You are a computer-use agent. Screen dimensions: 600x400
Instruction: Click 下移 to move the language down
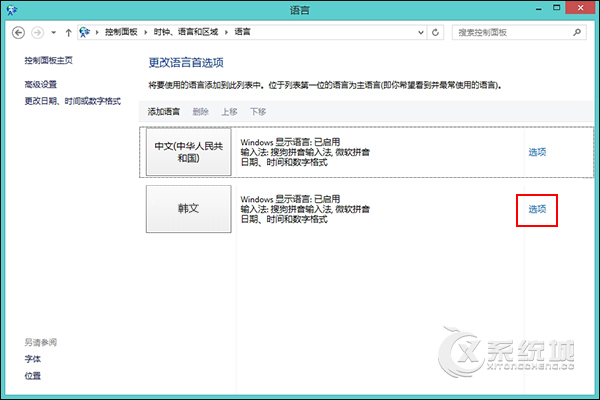click(x=258, y=112)
